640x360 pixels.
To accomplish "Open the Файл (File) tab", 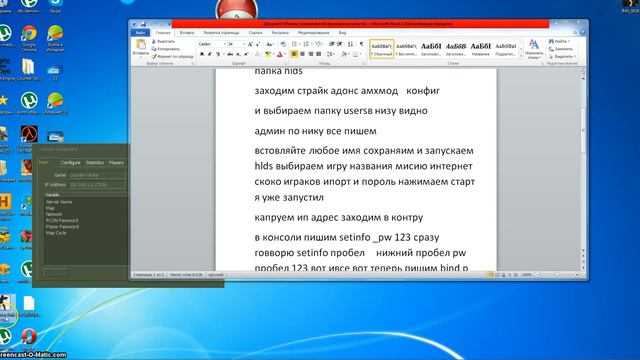I will [x=140, y=33].
